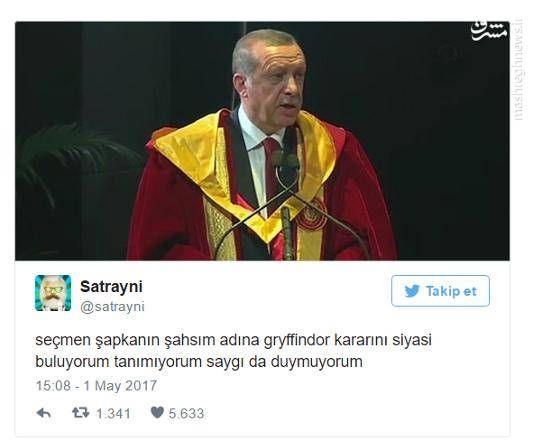Open the Satrayni profile avatar
Image resolution: width=542 pixels, height=440 pixels.
point(53,293)
